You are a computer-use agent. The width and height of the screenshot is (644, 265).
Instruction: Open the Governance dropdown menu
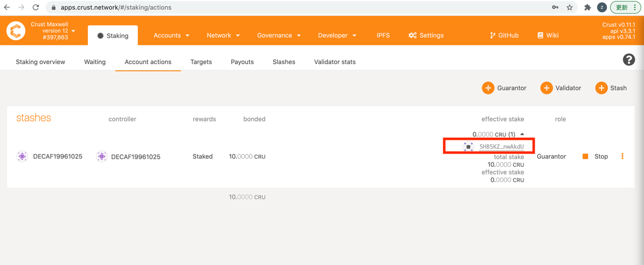click(279, 36)
